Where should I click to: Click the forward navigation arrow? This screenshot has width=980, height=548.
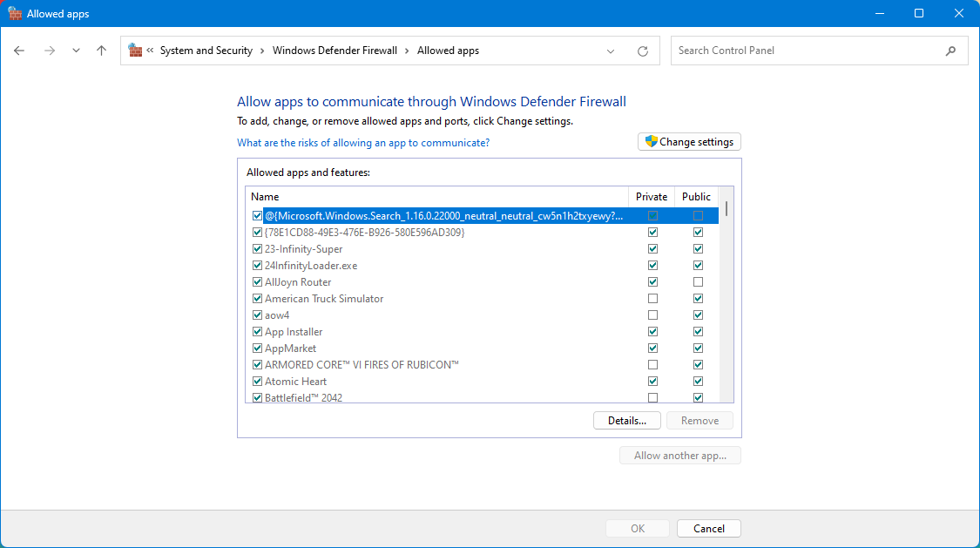click(50, 51)
